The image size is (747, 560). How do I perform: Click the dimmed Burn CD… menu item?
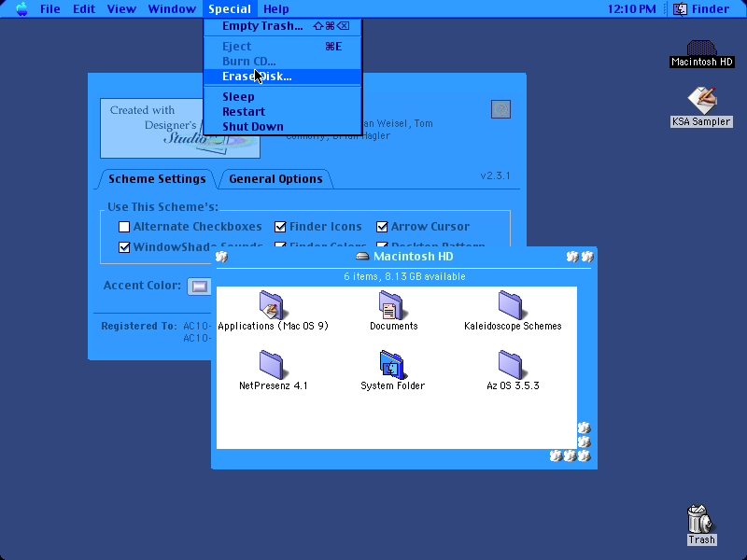283,62
